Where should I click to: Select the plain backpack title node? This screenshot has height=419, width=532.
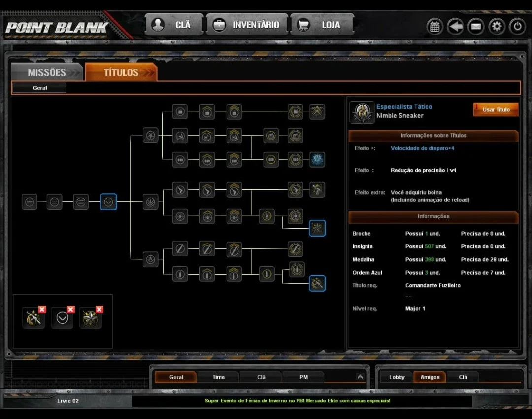pos(180,112)
